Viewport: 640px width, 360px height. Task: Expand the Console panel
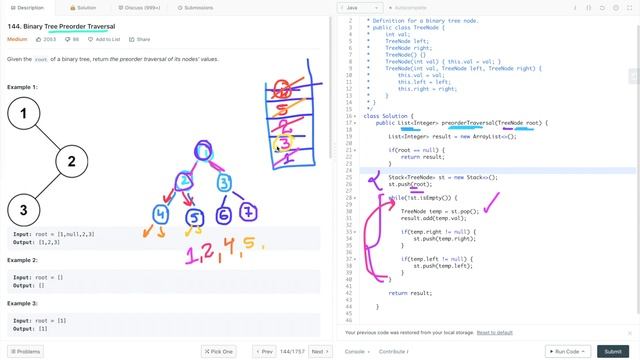(x=357, y=351)
